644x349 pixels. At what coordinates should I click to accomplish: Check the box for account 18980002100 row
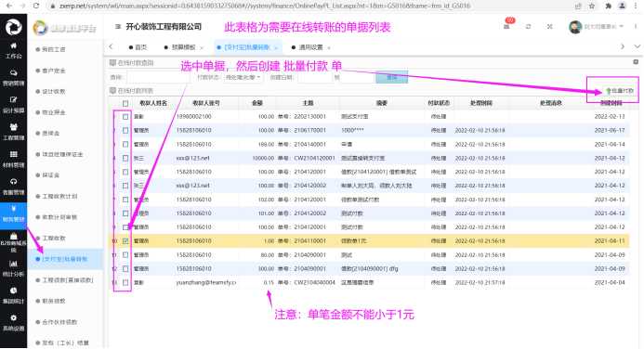[125, 117]
